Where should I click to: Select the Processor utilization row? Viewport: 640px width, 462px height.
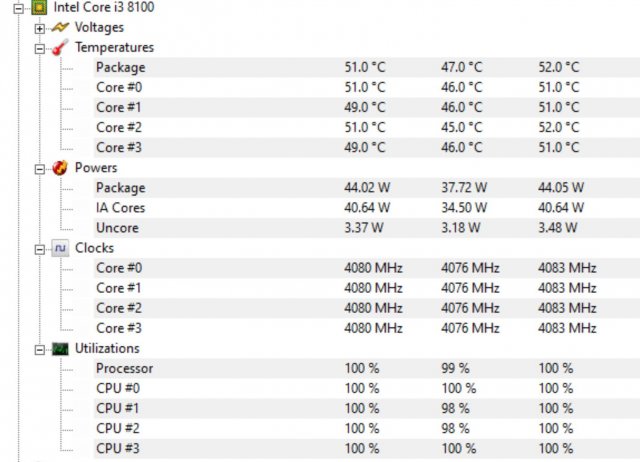124,368
